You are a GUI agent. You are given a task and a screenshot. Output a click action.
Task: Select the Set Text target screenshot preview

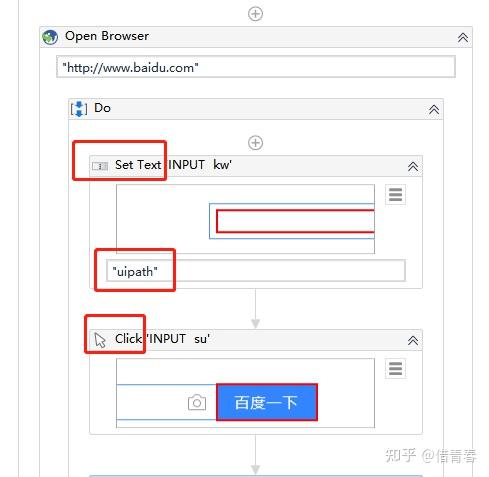(x=245, y=219)
